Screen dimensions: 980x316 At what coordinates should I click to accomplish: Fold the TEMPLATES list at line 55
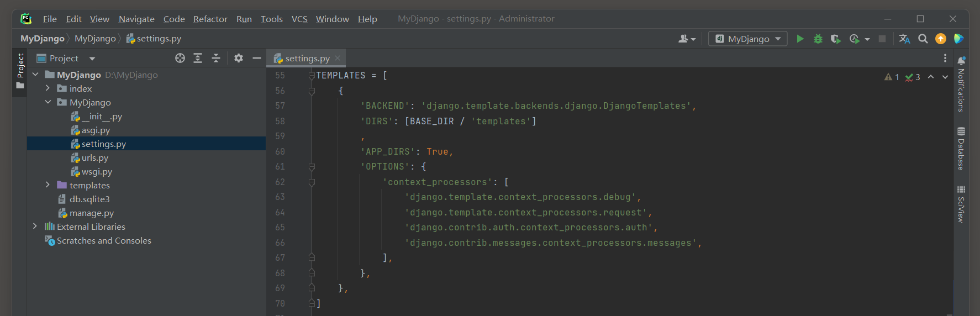(312, 76)
